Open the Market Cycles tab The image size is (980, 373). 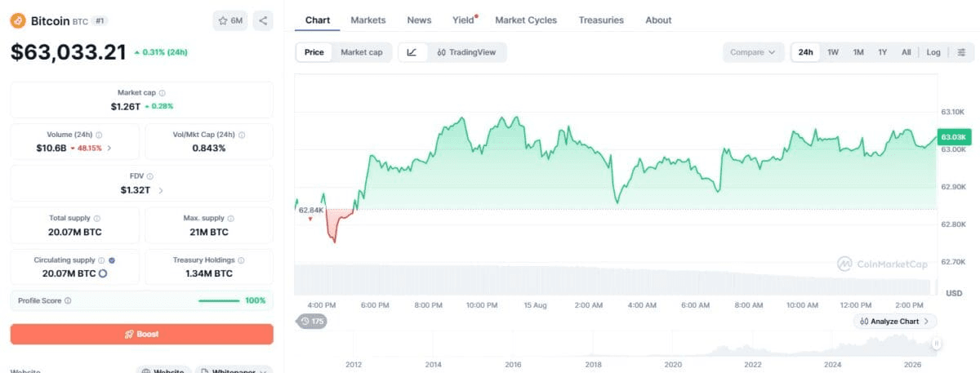point(526,20)
